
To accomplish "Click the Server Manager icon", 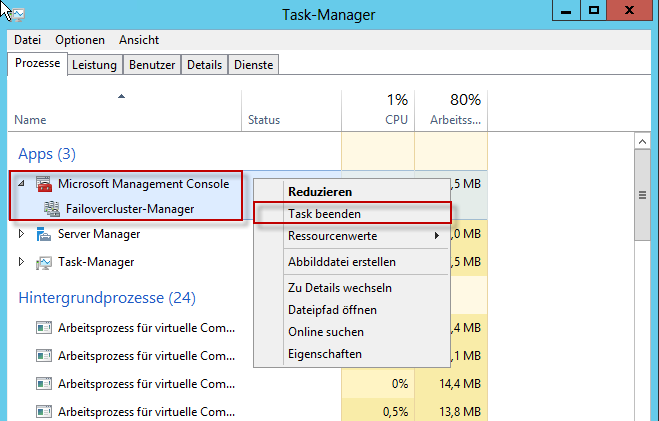I will 43,234.
